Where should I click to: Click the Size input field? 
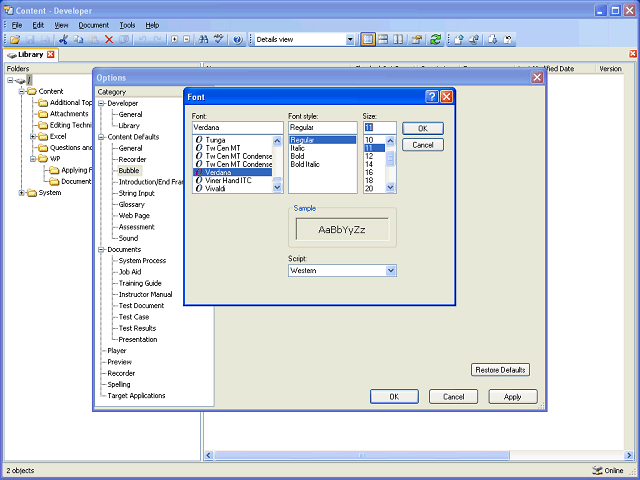(380, 127)
